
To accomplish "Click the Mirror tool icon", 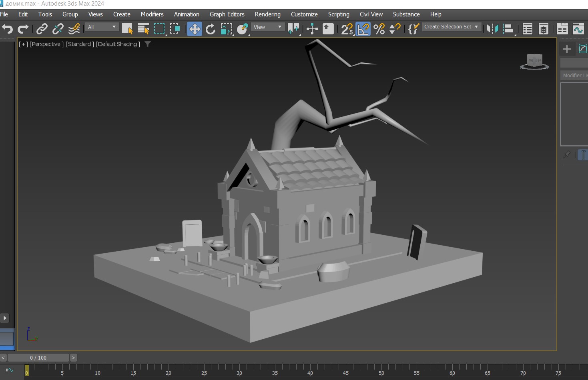I will click(x=492, y=29).
